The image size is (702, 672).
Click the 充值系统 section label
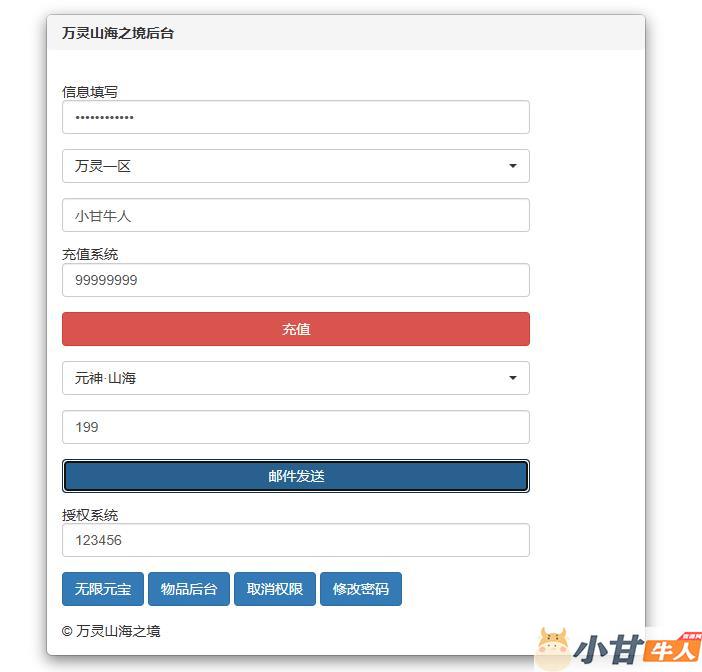[x=90, y=254]
